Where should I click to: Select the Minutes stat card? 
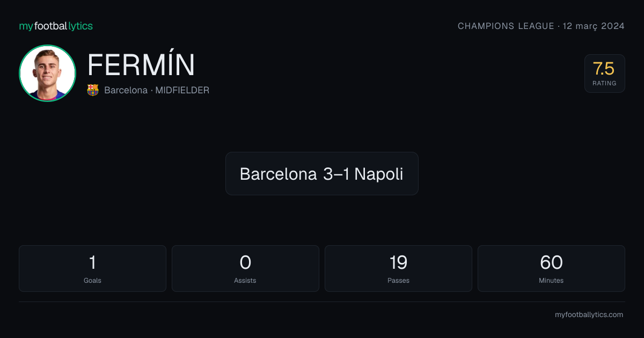[x=551, y=268]
